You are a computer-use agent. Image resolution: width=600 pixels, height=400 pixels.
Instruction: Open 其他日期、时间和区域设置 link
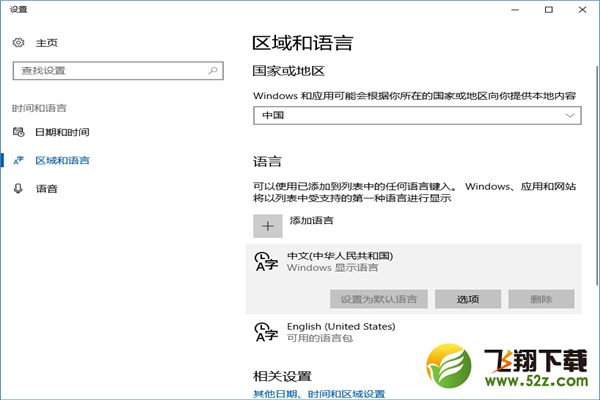click(x=319, y=394)
